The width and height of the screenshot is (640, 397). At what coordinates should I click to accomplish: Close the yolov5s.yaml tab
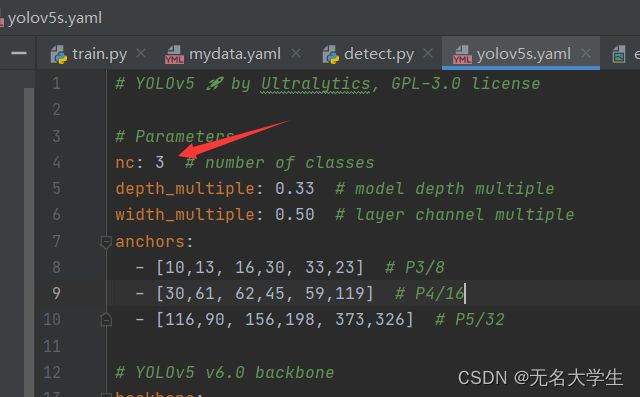tap(586, 53)
